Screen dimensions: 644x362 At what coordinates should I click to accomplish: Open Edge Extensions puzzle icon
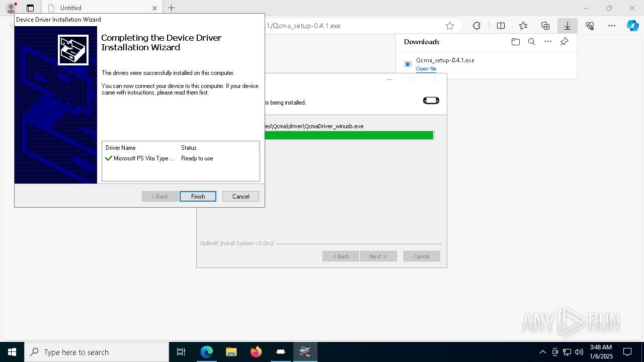point(476,26)
